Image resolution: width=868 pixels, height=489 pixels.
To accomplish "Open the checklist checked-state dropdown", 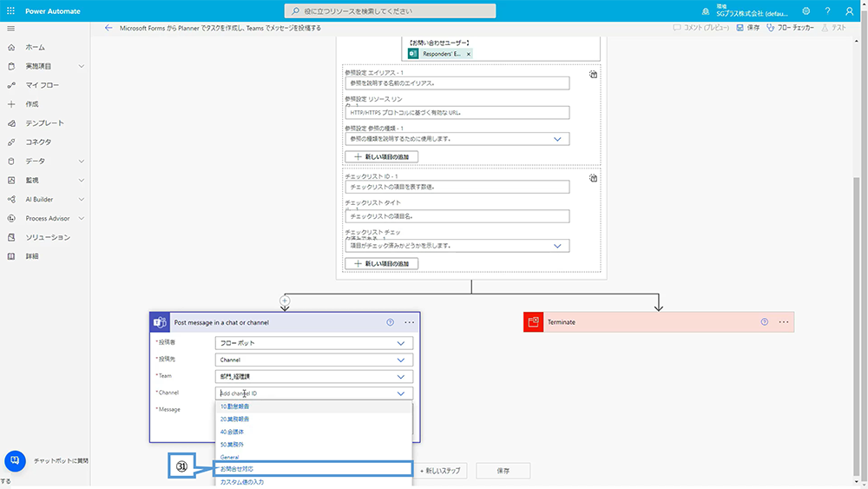I will tap(457, 246).
